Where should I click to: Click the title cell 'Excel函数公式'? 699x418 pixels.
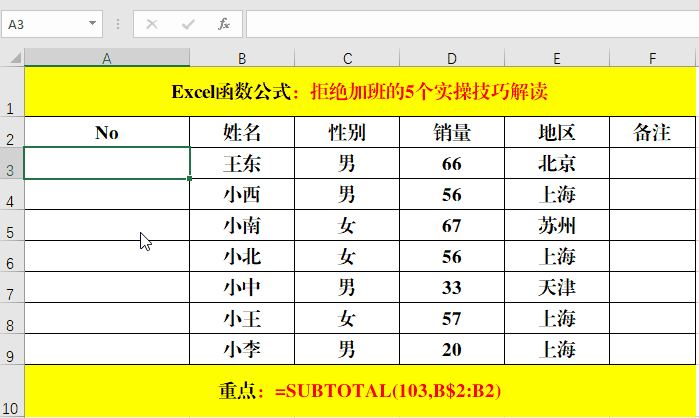pyautogui.click(x=360, y=92)
